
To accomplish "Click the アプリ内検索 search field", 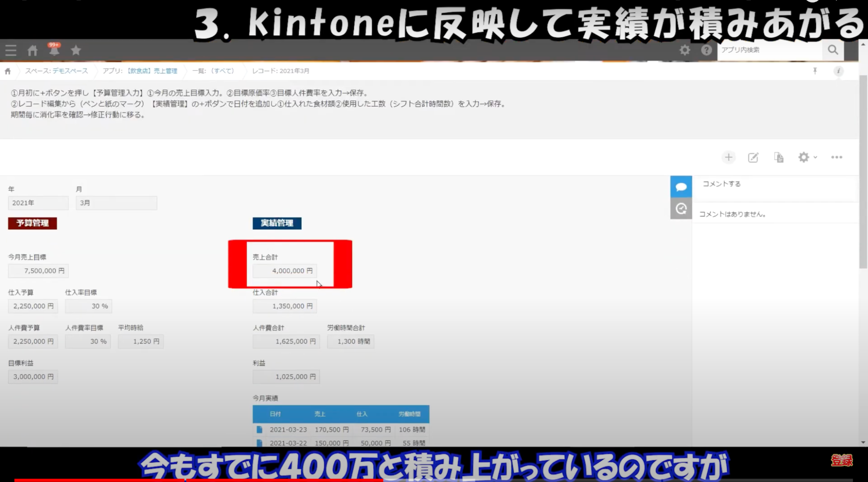I will (x=769, y=50).
